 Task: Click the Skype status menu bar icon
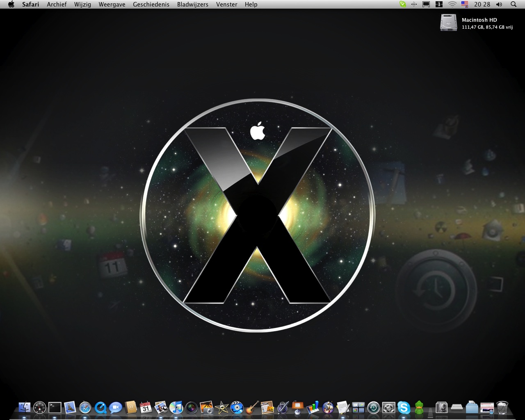403,4
